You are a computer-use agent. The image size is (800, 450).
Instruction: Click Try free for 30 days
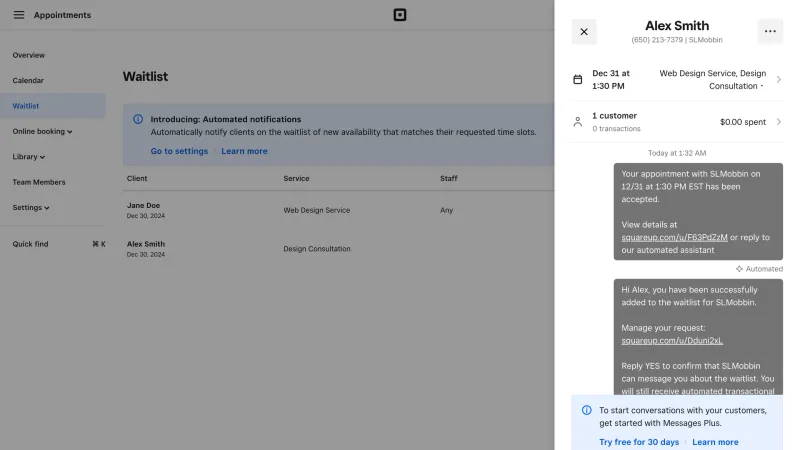(639, 442)
